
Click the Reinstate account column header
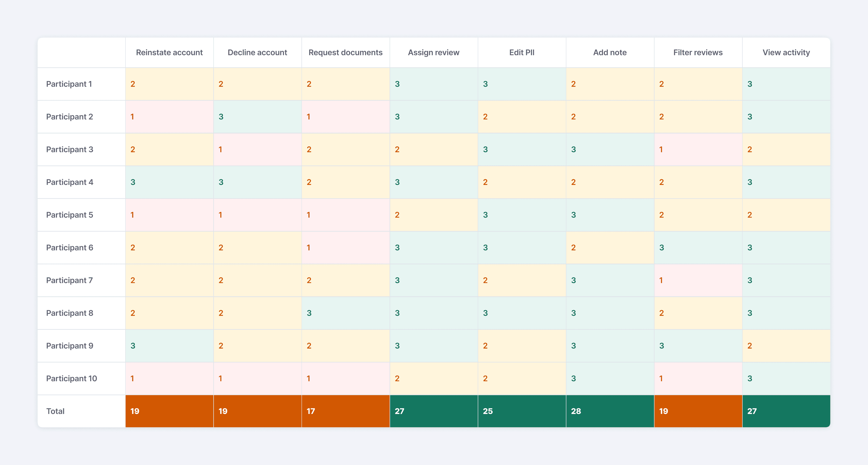(169, 53)
